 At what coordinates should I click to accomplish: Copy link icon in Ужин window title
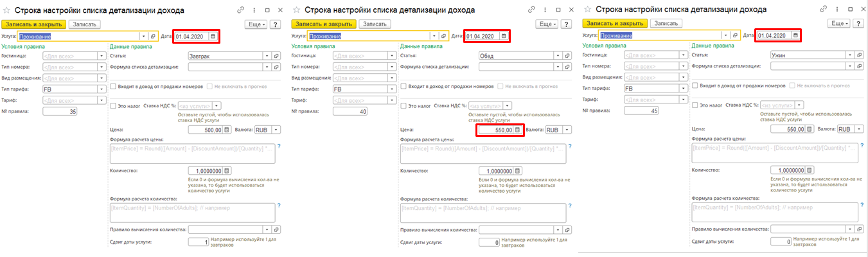tap(824, 10)
